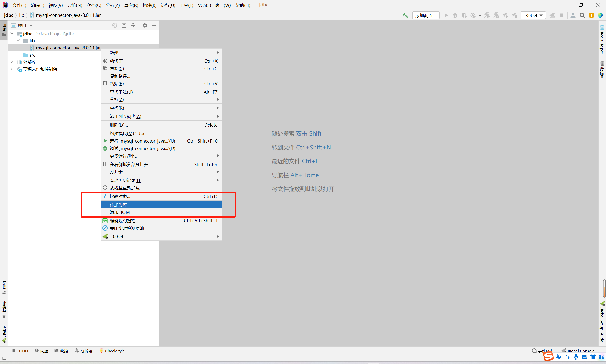Click the locate current file target icon
606x364 pixels.
tap(115, 25)
